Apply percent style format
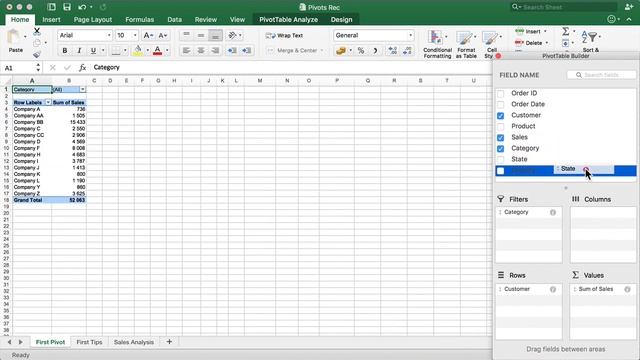This screenshot has height=360, width=640. (361, 51)
